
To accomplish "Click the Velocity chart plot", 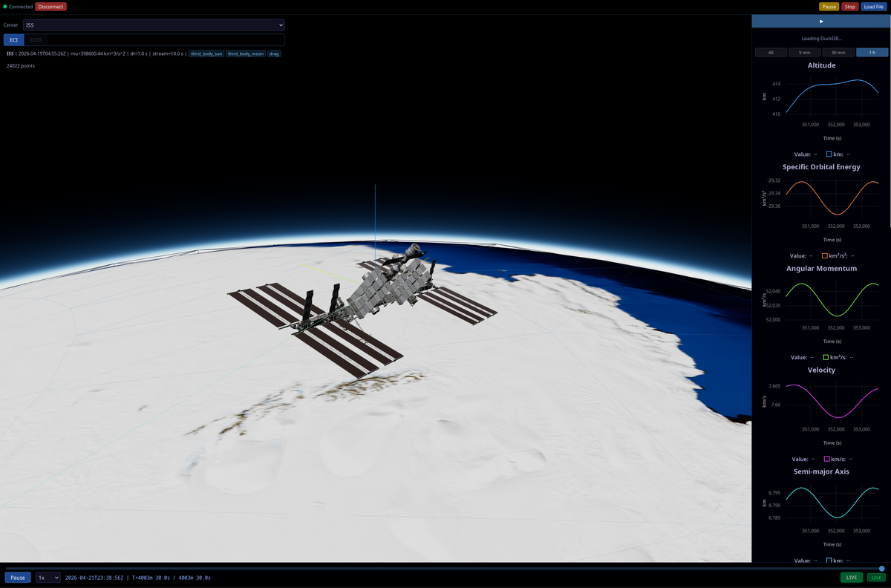I will tap(832, 402).
